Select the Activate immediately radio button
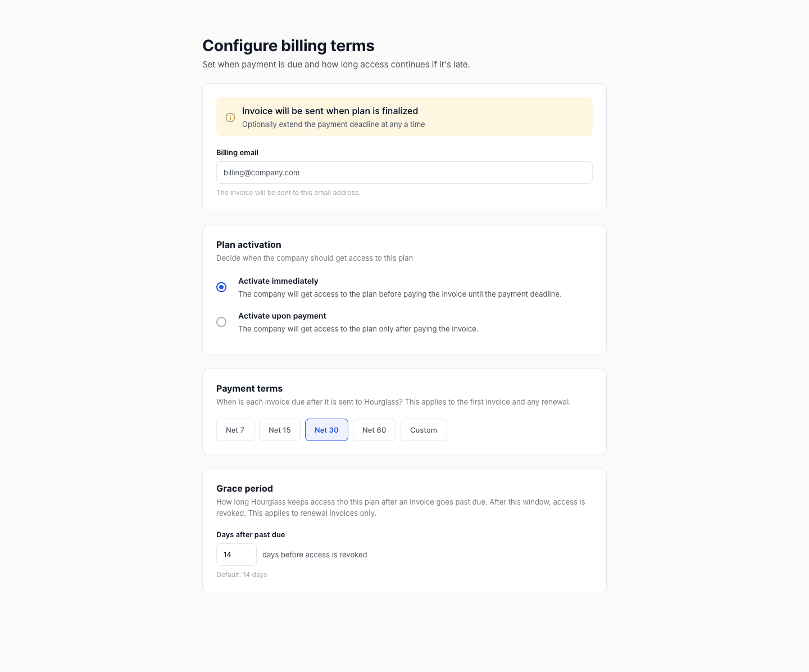 (x=221, y=287)
